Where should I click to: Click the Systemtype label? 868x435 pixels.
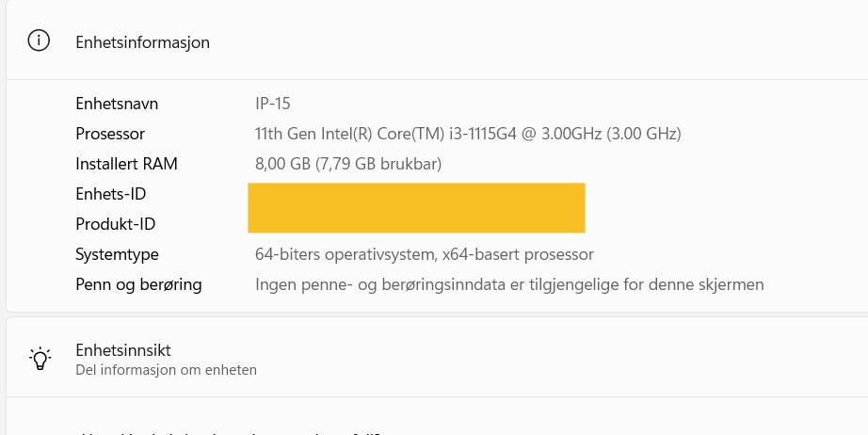(x=117, y=254)
